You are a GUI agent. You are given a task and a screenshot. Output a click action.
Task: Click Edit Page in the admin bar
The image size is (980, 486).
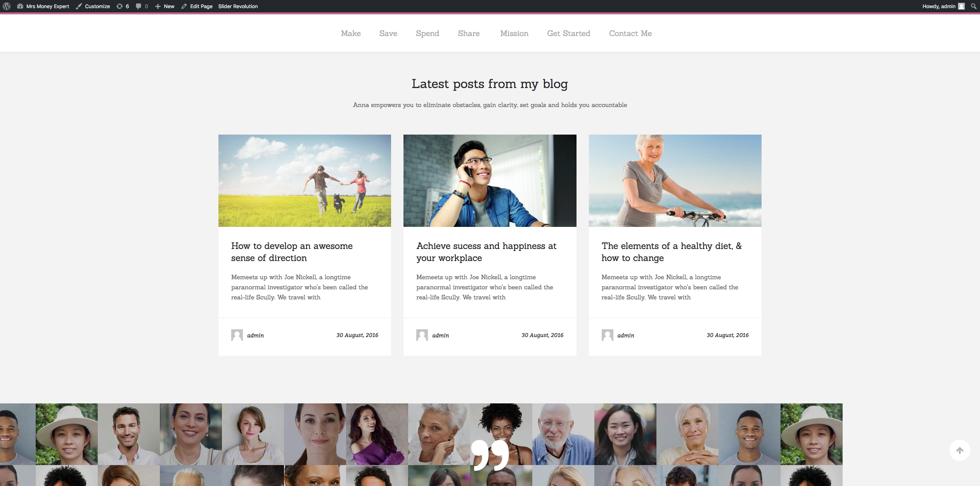click(x=197, y=6)
